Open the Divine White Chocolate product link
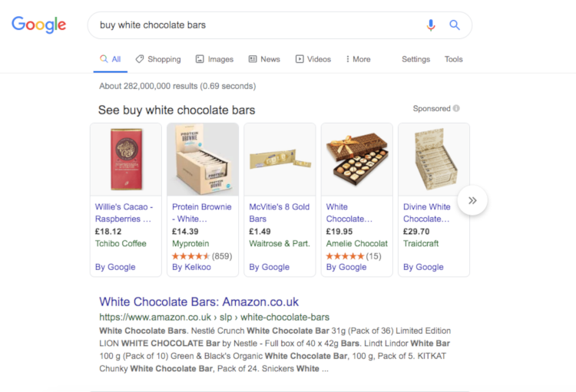 (x=427, y=212)
